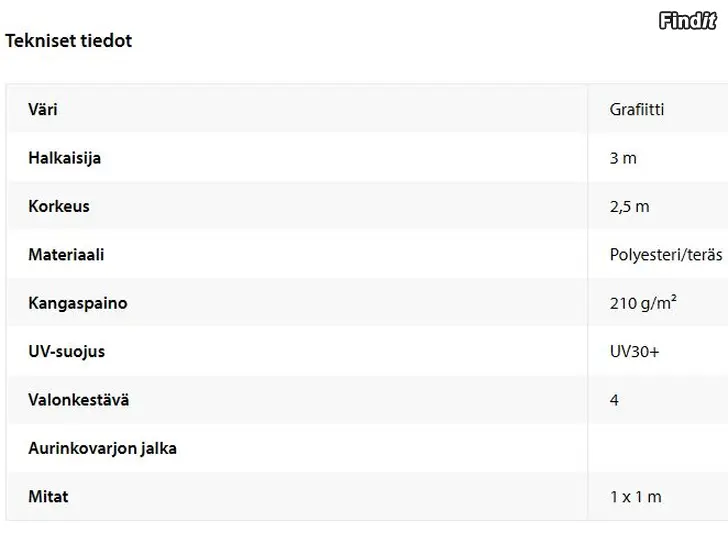728x546 pixels.
Task: Select the Polyesteri/teräs material value
Action: click(666, 255)
